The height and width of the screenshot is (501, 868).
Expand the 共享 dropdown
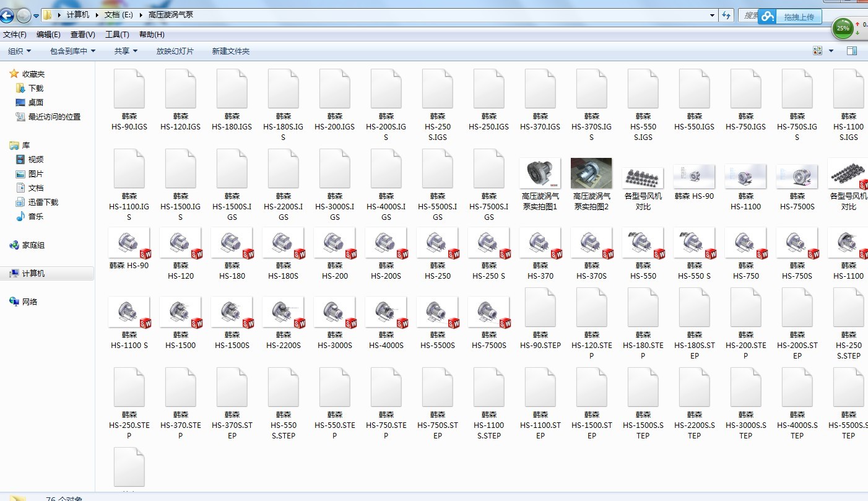(126, 51)
